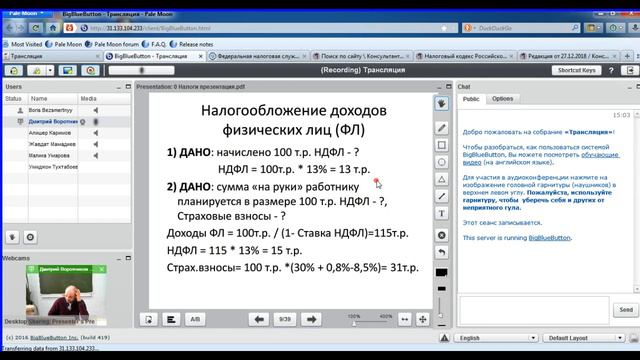Open the English language dropdown
This screenshot has width=640, height=360.
(x=496, y=338)
